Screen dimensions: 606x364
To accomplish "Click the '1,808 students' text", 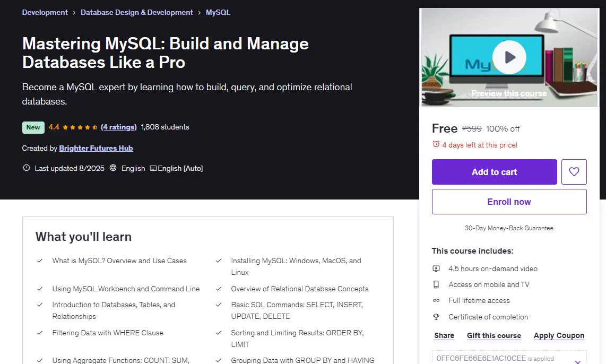I will click(x=165, y=127).
